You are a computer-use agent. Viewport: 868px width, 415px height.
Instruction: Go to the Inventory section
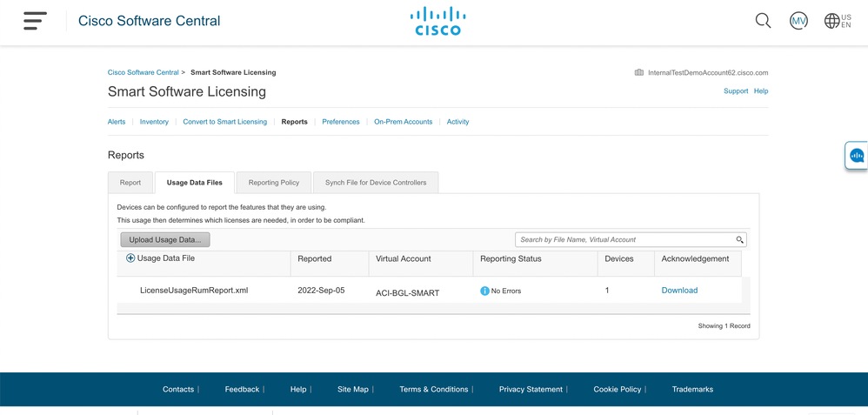click(x=154, y=122)
